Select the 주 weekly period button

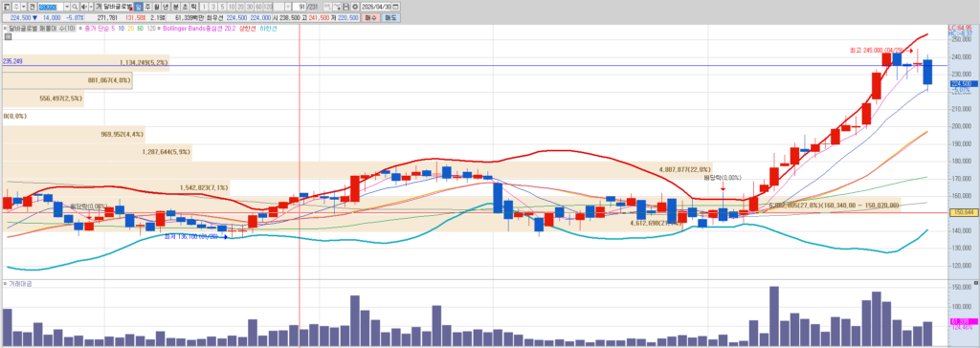(x=147, y=7)
